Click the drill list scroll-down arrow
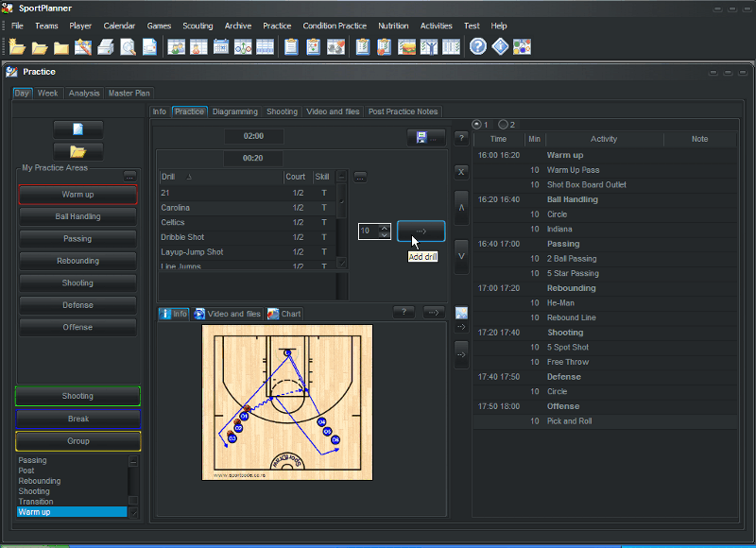756x548 pixels. [x=341, y=263]
